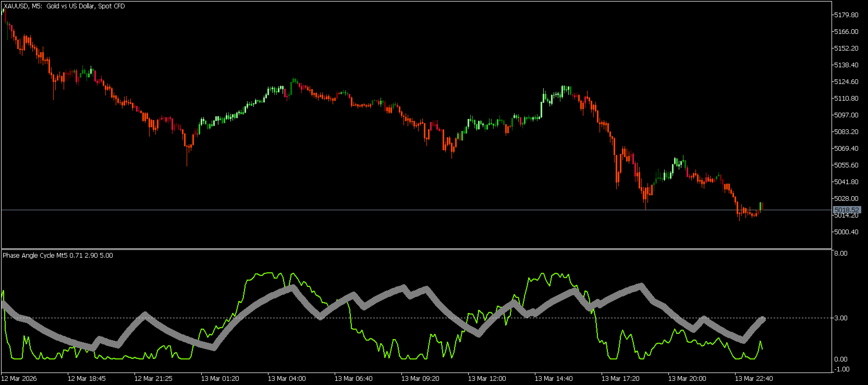Viewport: 868px width, 385px height.
Task: Click the Phase Angle Cycle Mt5 indicator label
Action: (58, 256)
